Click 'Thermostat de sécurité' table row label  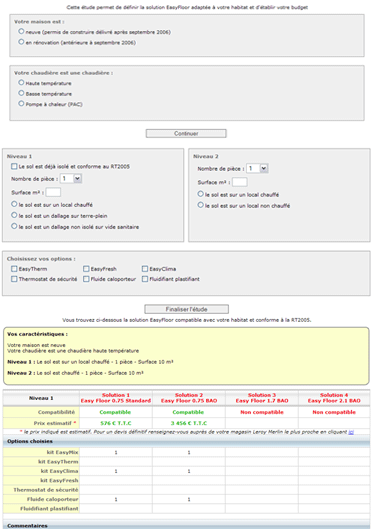pyautogui.click(x=46, y=490)
